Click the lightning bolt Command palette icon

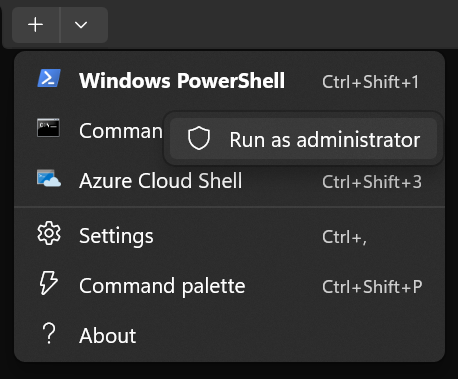click(x=49, y=283)
